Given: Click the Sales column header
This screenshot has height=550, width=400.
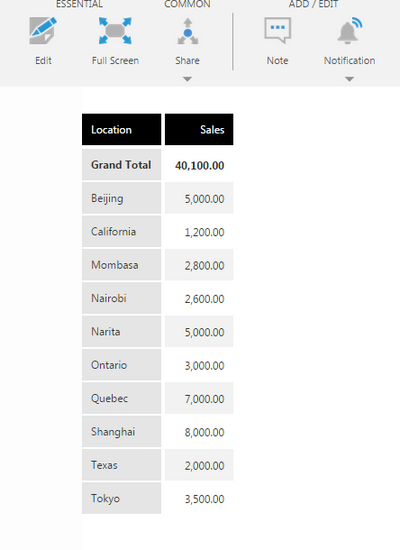Looking at the screenshot, I should (x=199, y=129).
